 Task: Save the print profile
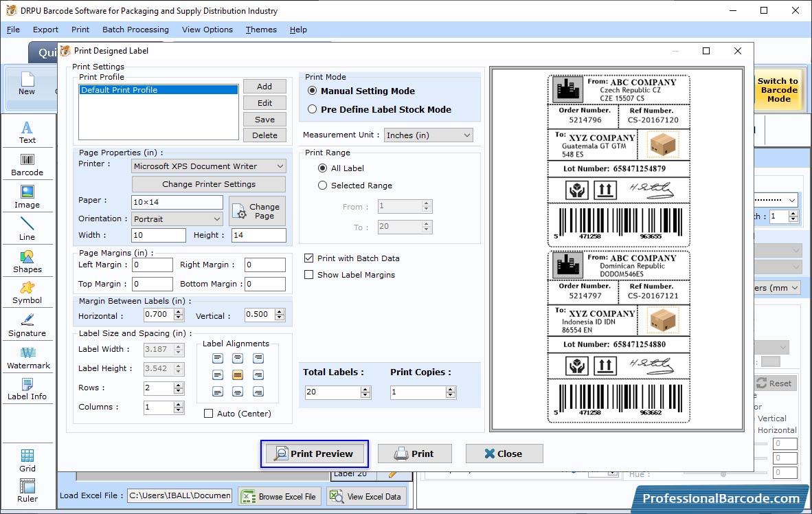[x=264, y=119]
